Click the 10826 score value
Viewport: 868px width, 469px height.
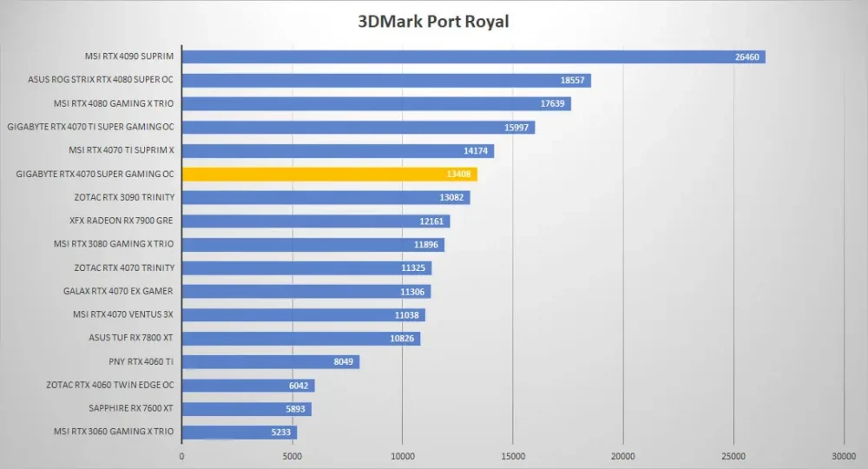pos(402,339)
